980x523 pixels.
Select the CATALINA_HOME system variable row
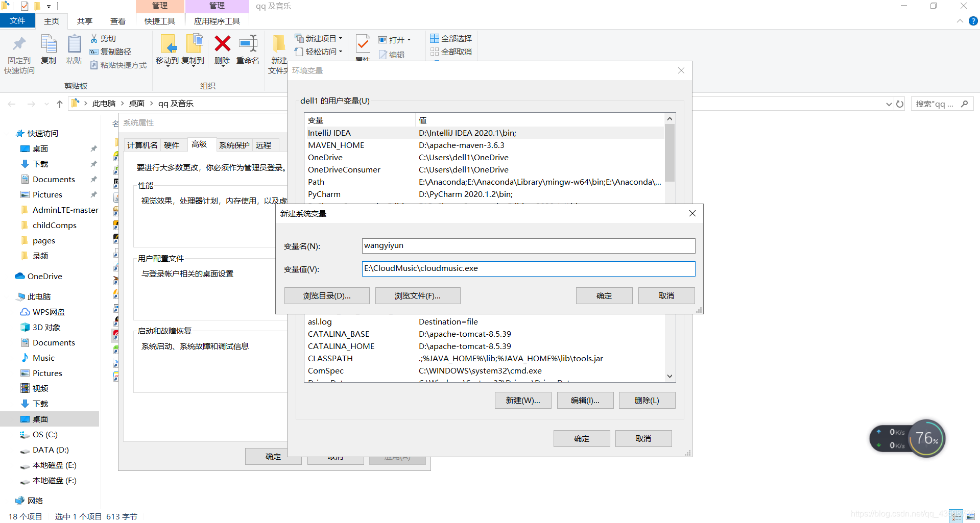coord(484,346)
